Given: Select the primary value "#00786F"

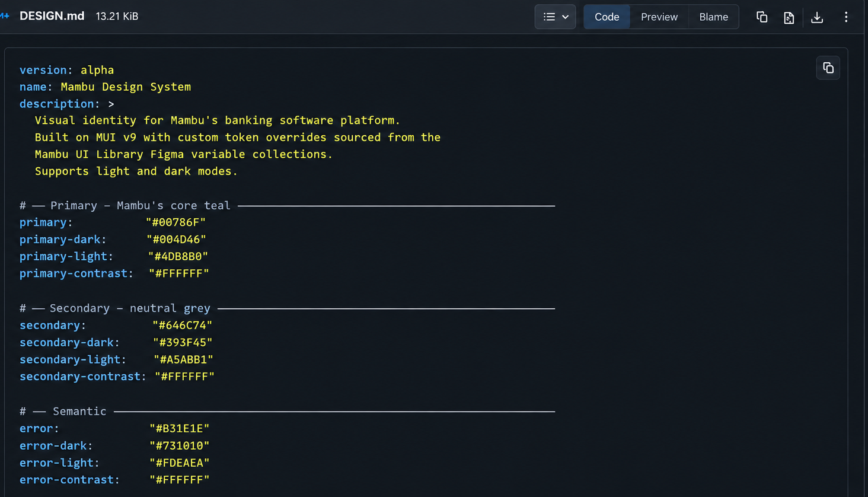Looking at the screenshot, I should pyautogui.click(x=176, y=222).
